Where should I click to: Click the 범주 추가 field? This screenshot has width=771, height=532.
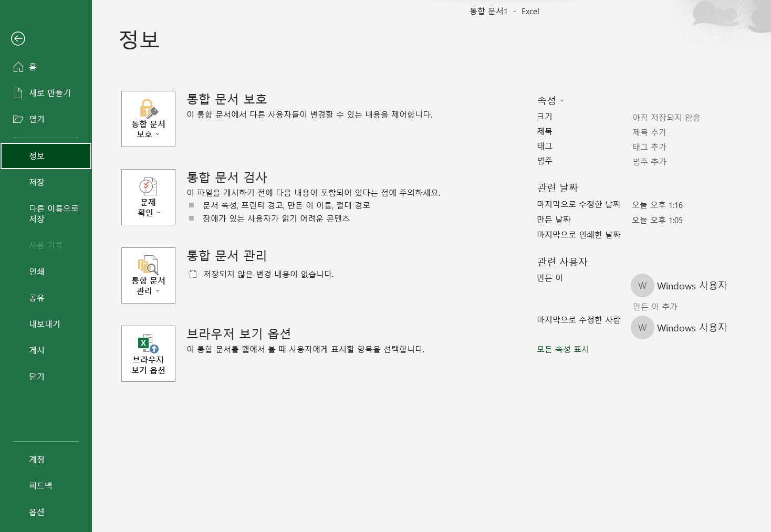tap(649, 162)
